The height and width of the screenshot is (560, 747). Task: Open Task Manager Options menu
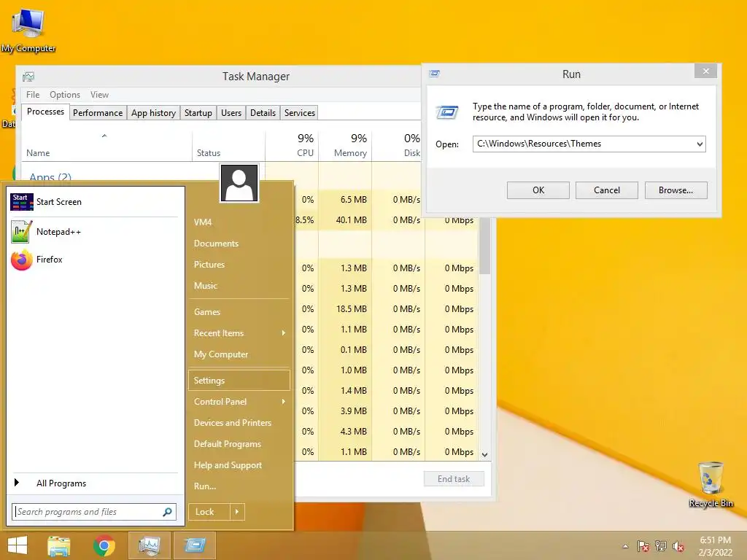coord(65,95)
